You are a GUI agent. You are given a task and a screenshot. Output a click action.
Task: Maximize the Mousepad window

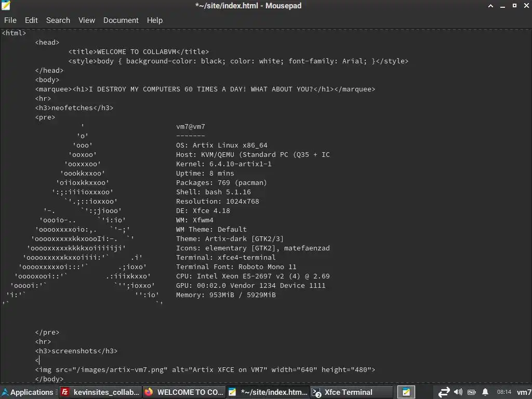(x=515, y=5)
